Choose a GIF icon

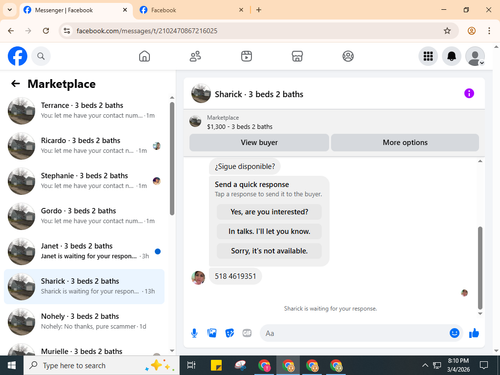[x=247, y=333]
